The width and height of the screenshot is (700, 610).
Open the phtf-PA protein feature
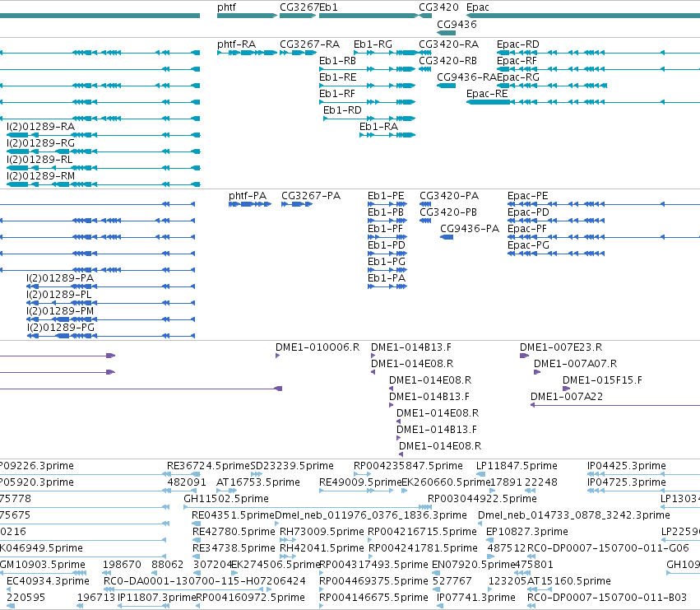pyautogui.click(x=250, y=204)
